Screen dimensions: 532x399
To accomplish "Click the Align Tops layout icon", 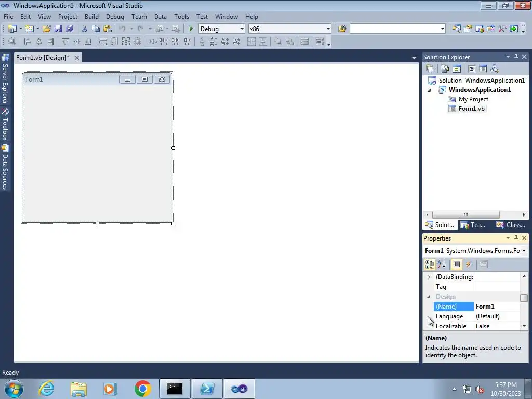I will click(x=65, y=42).
